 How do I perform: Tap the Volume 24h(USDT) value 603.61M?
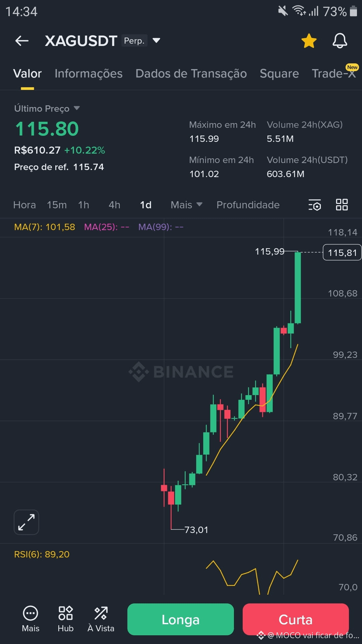[286, 174]
